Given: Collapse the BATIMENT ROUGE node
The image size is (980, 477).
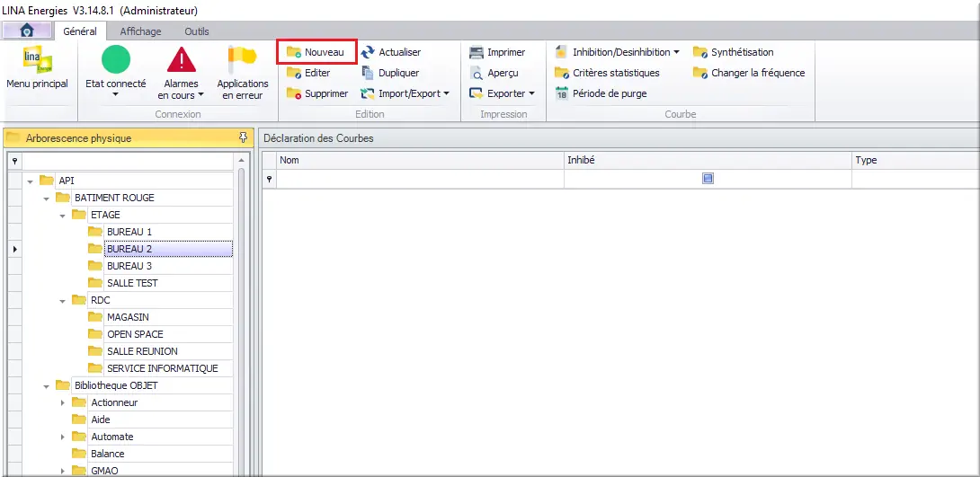Looking at the screenshot, I should click(x=46, y=199).
